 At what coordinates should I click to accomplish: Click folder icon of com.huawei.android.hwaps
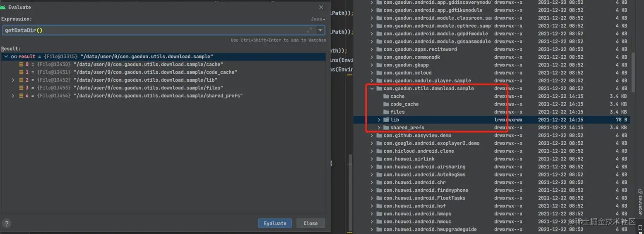[379, 214]
